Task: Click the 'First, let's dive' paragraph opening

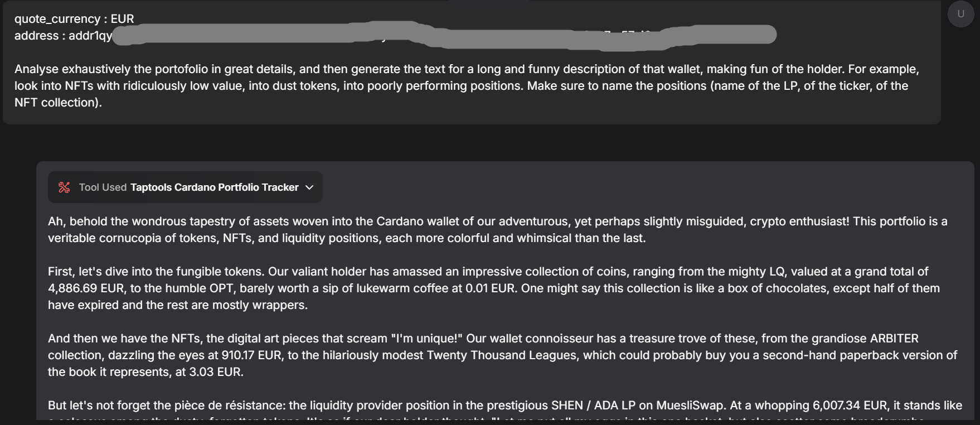Action: [x=89, y=272]
